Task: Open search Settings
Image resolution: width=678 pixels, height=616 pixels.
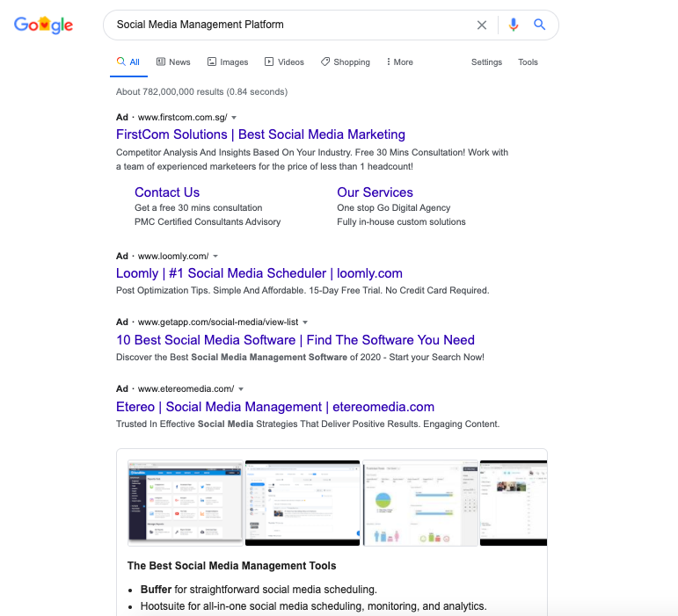Action: point(486,62)
